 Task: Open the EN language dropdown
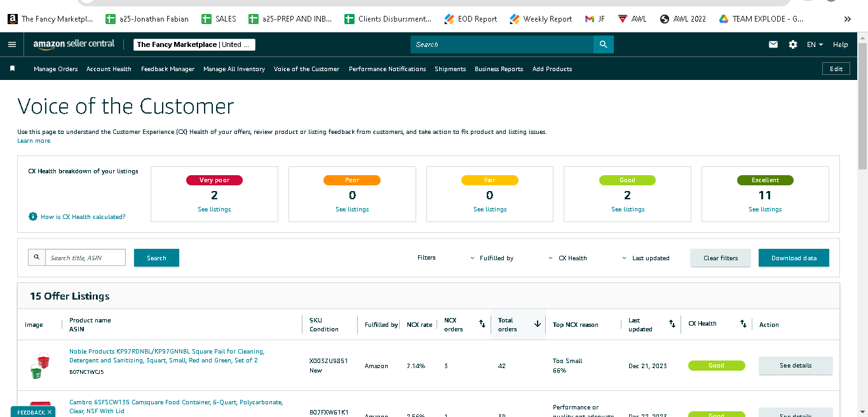coord(815,44)
